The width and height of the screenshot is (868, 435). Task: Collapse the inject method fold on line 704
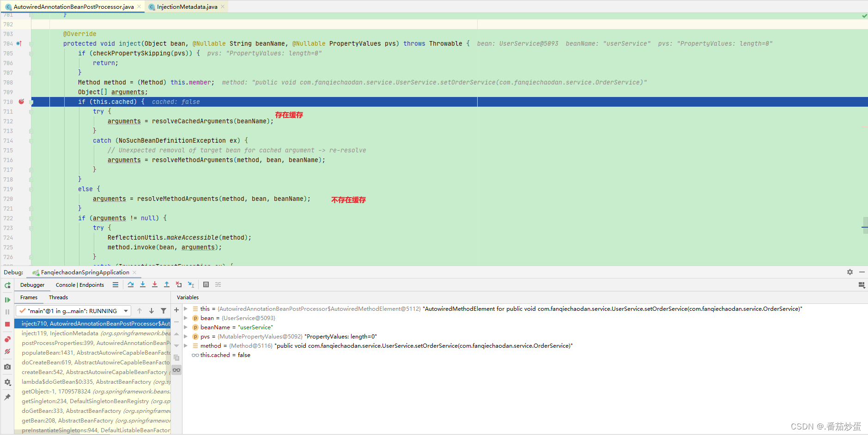31,44
